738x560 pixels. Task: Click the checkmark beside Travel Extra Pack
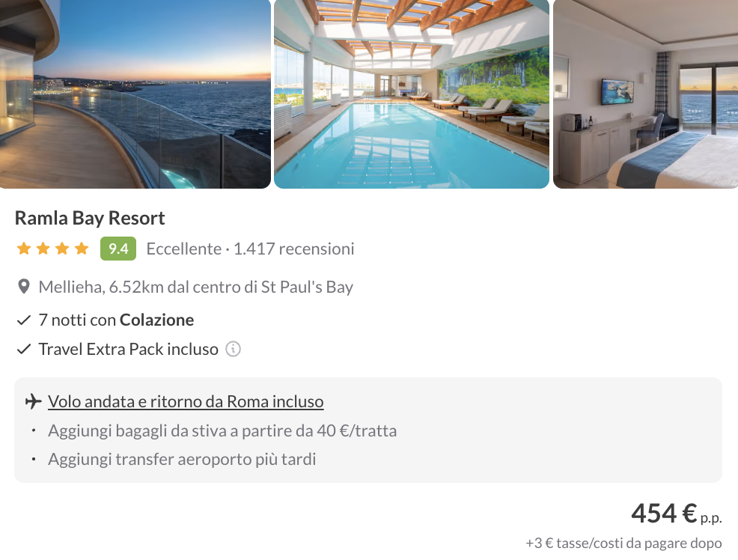point(23,349)
